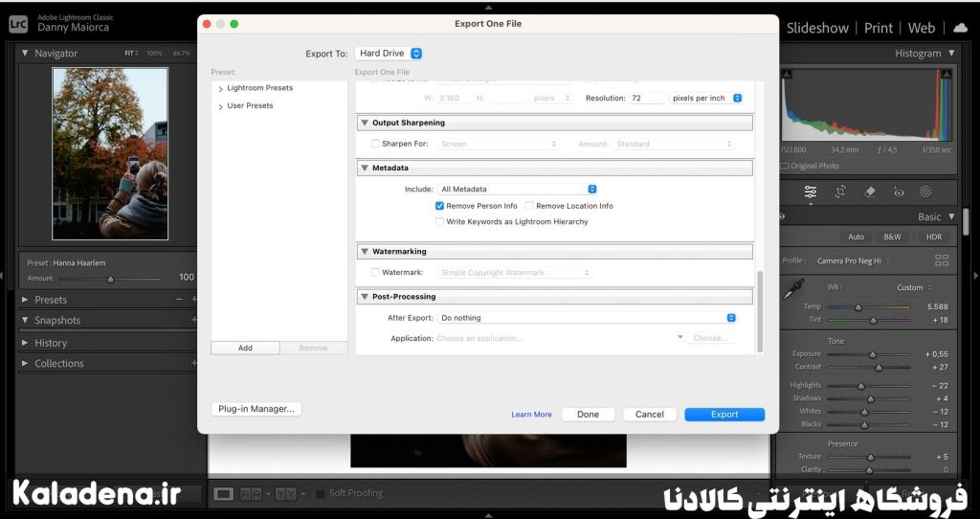This screenshot has height=519, width=980.
Task: Click the bottom filmstrip panel toggle arrow
Action: pyautogui.click(x=489, y=515)
